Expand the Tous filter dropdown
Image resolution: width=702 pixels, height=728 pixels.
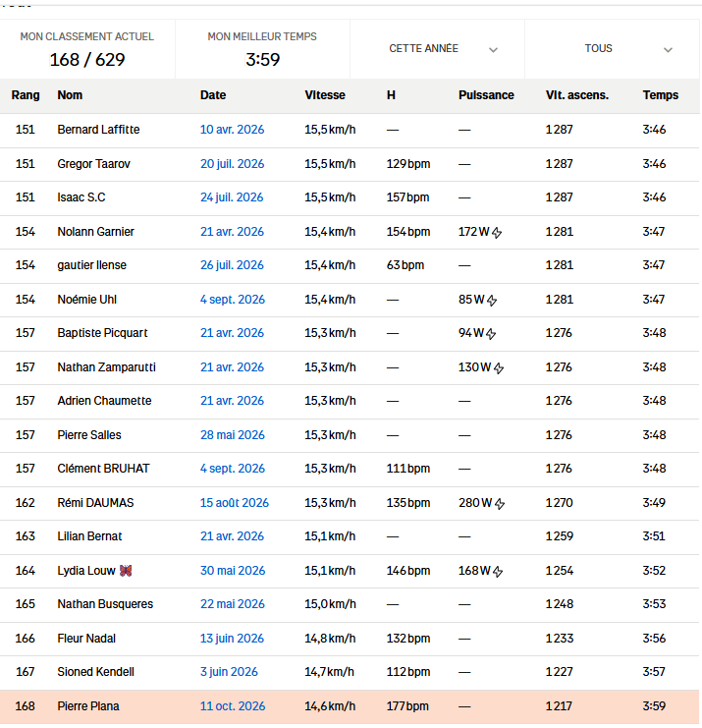[612, 49]
